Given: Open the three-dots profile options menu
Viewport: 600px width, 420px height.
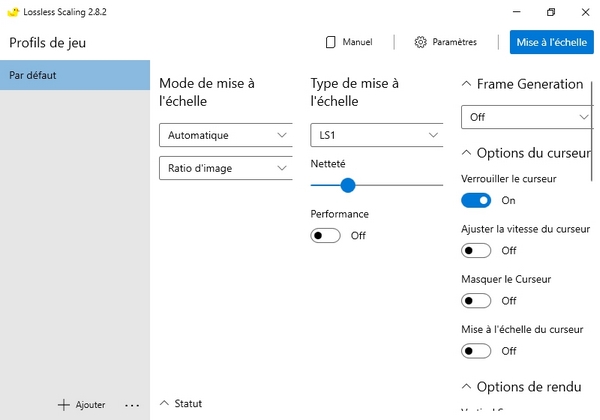Looking at the screenshot, I should 132,405.
